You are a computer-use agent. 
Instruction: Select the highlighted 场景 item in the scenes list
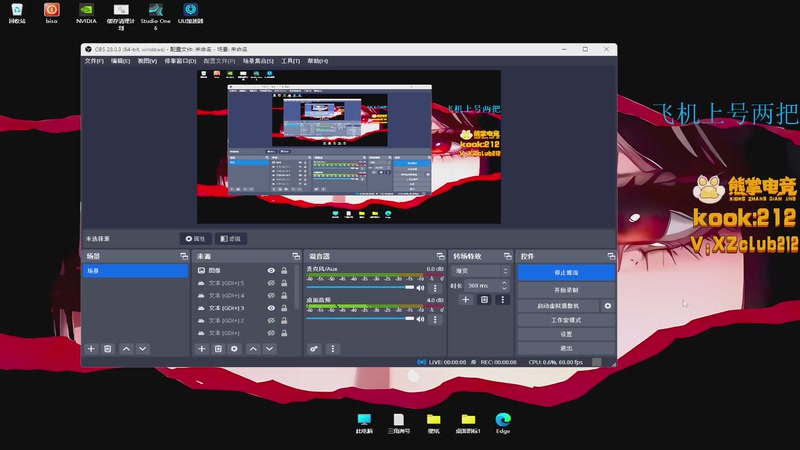[x=135, y=271]
